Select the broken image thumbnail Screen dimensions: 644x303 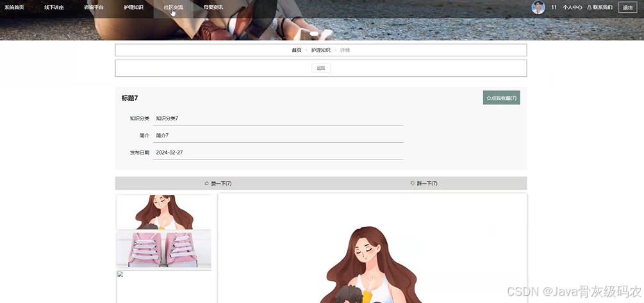164,286
